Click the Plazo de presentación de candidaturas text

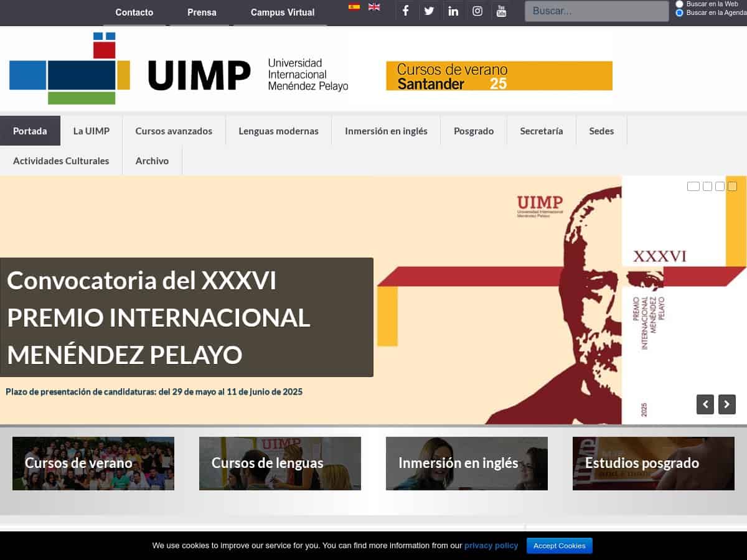tap(154, 391)
